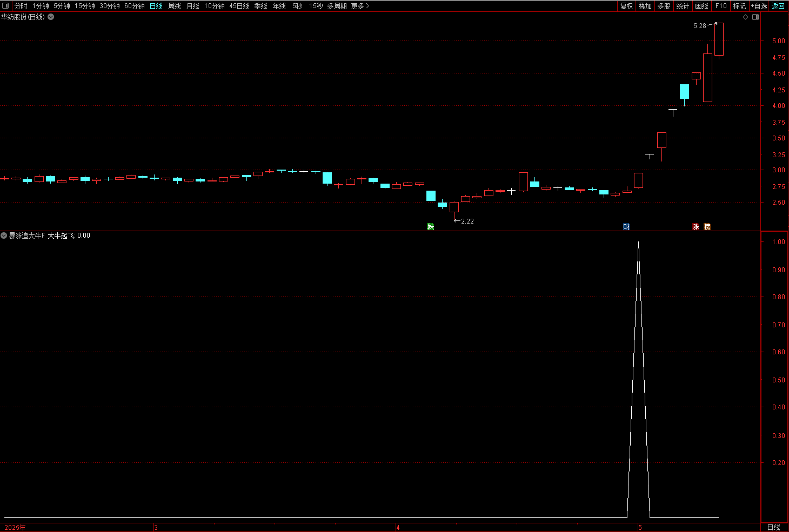Toggle the right side panel icon
Screen dimensions: 789x532
click(755, 17)
